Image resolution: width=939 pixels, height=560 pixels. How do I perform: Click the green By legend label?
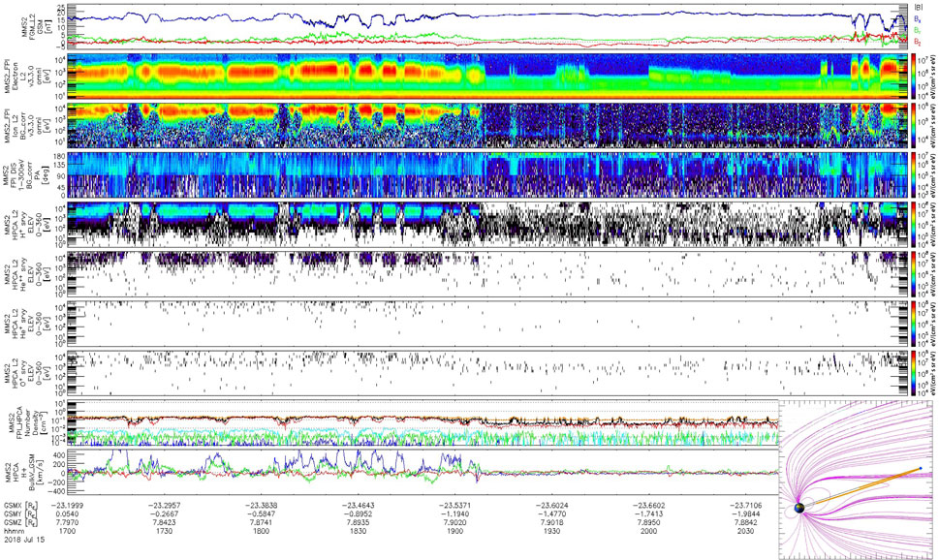(x=916, y=30)
